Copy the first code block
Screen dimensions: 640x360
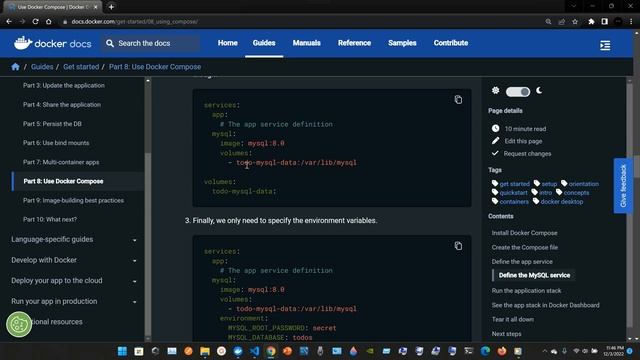(458, 100)
